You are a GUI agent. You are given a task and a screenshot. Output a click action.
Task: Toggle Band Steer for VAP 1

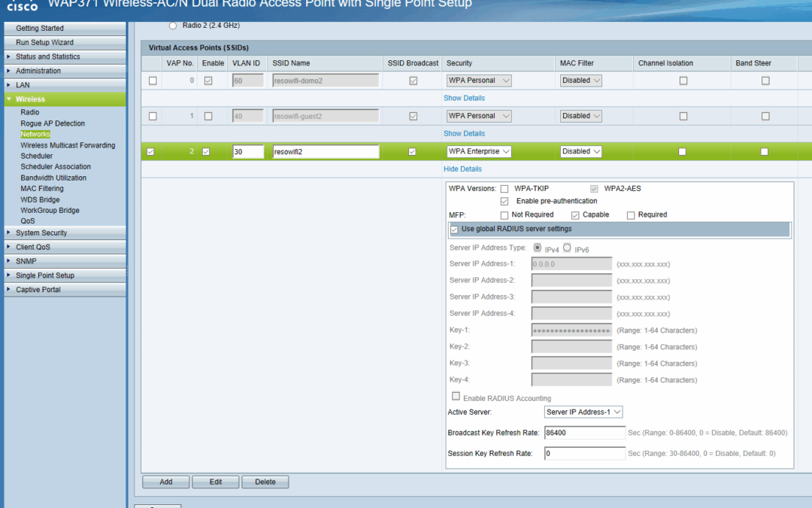pyautogui.click(x=765, y=116)
